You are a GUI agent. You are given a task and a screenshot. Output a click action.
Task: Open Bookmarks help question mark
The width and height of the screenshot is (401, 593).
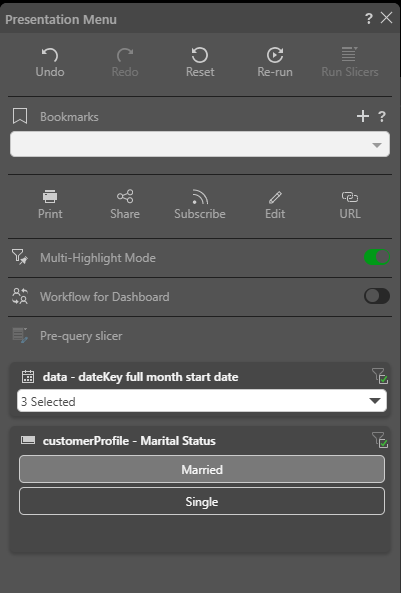tap(382, 116)
